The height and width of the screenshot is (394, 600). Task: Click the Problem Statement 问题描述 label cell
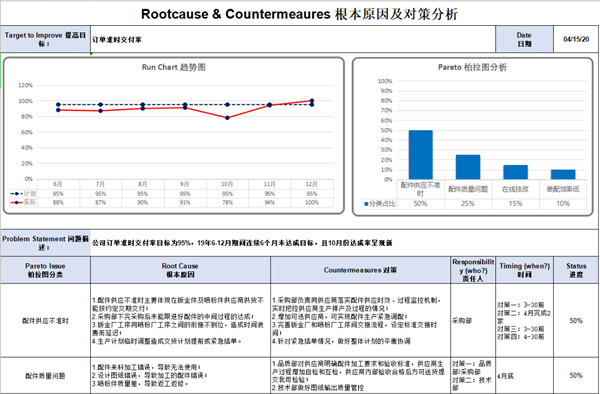pyautogui.click(x=46, y=243)
